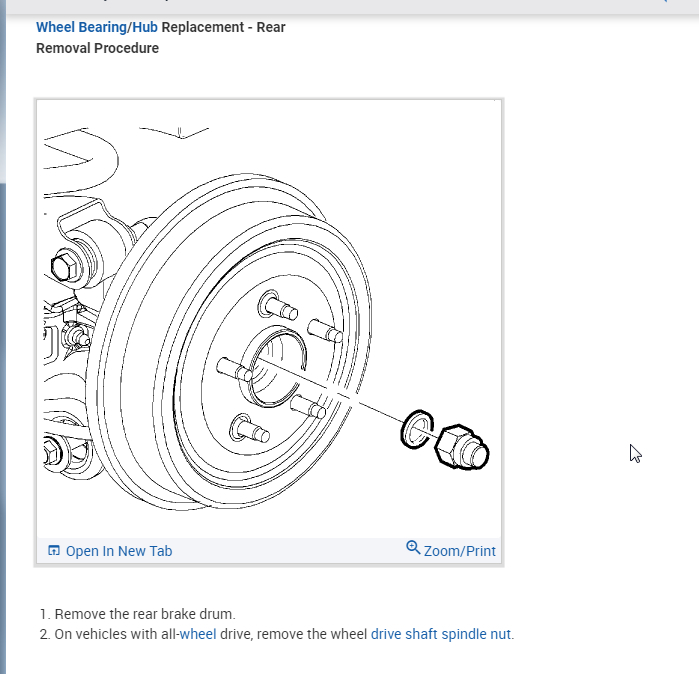Click the 'Remove the rear brake drum.' step

tap(145, 614)
